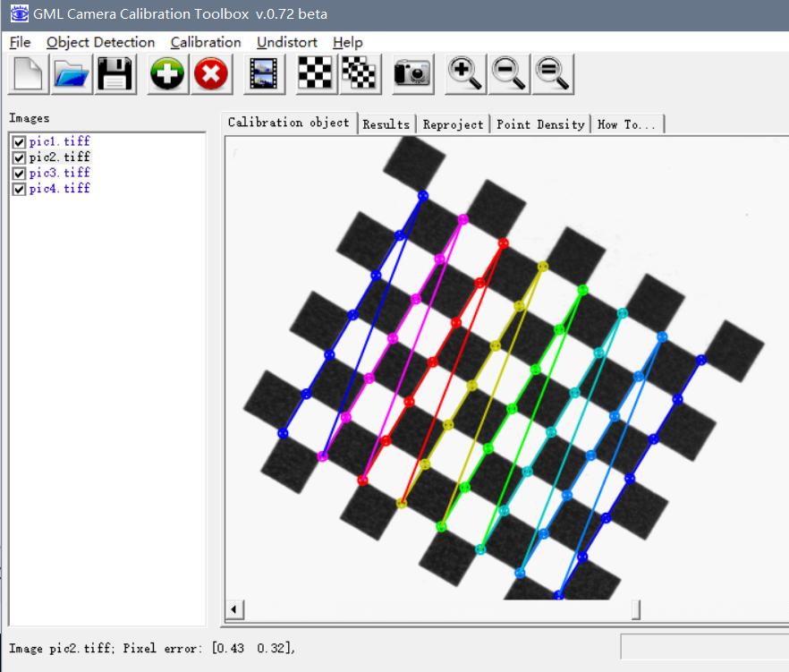Zoom in with the plus magnifier

[x=465, y=74]
